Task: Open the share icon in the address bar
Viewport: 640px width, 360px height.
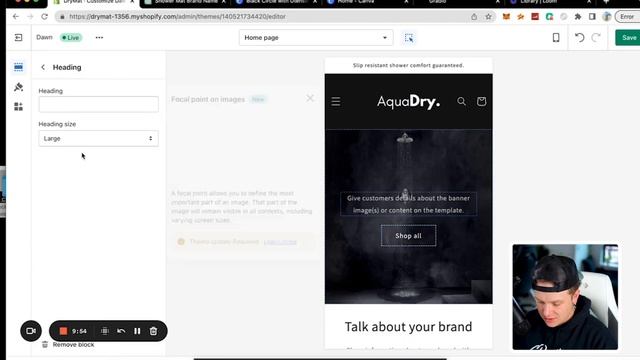Action: pos(474,17)
